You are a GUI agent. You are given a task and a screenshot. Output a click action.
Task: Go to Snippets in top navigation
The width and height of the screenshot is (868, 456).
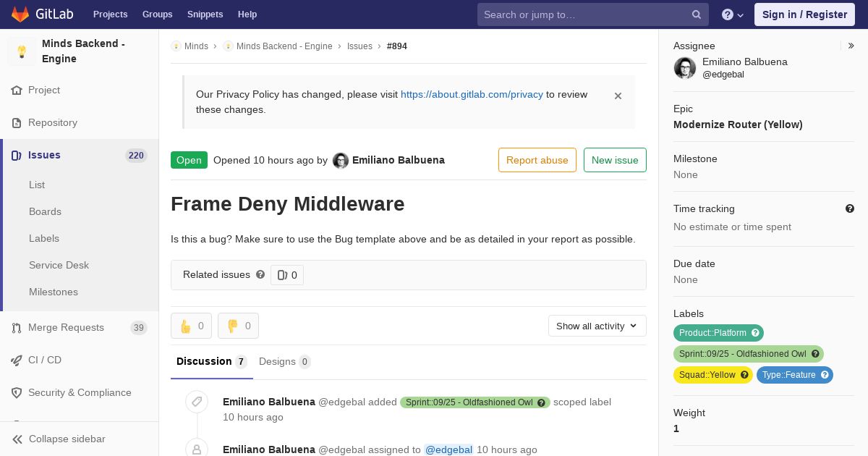tap(205, 14)
